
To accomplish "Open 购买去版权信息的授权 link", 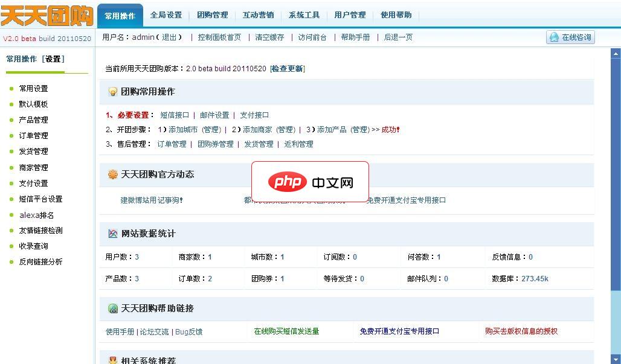I will 521,331.
